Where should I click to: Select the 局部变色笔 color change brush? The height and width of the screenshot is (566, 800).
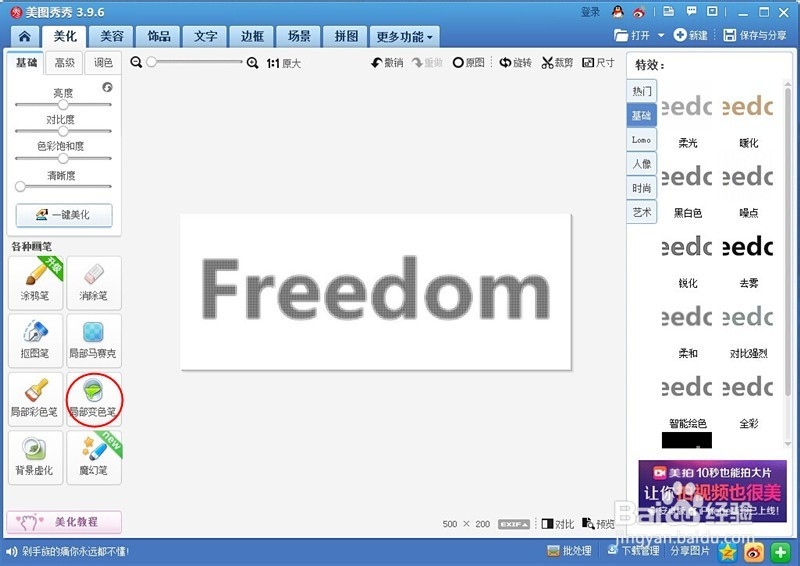(x=94, y=399)
